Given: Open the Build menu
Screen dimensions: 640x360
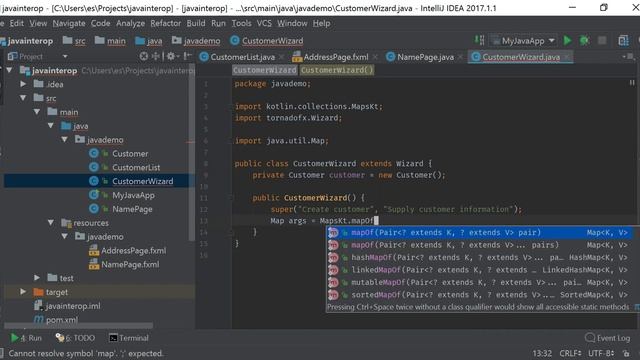Looking at the screenshot, I should coord(196,23).
